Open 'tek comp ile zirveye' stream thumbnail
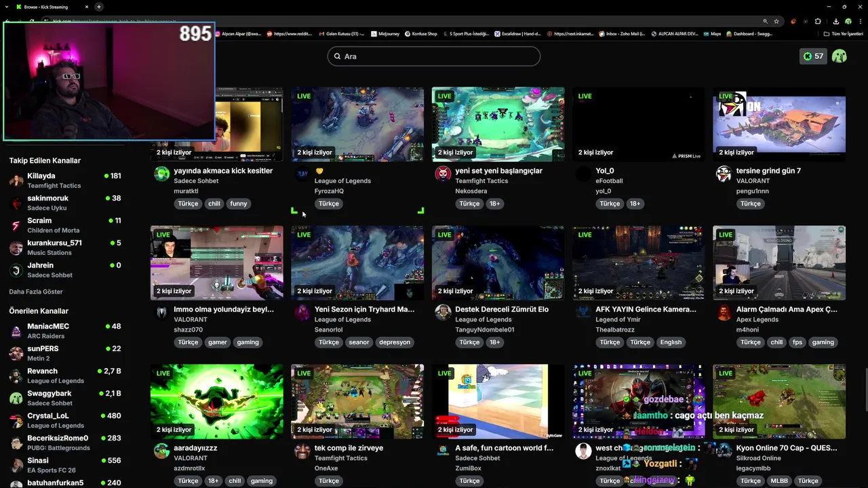This screenshot has height=488, width=868. 357,401
